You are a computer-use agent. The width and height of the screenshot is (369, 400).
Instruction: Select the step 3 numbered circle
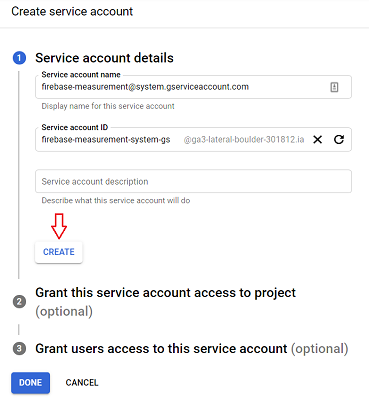19,349
